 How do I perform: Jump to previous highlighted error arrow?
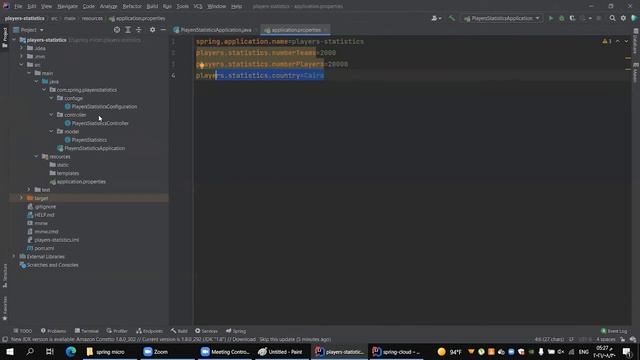click(618, 41)
